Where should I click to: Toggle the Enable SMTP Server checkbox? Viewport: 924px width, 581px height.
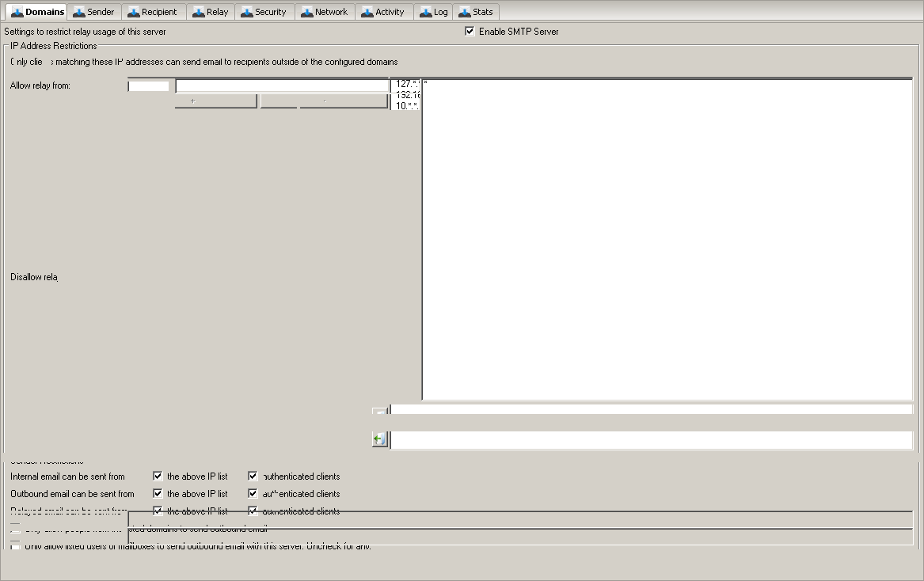[x=470, y=32]
